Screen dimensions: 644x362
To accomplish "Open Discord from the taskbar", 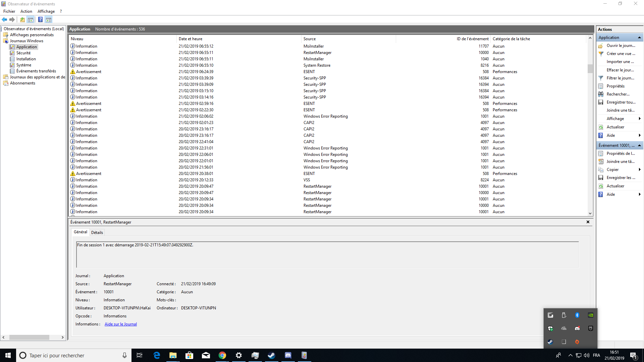I will (288, 355).
